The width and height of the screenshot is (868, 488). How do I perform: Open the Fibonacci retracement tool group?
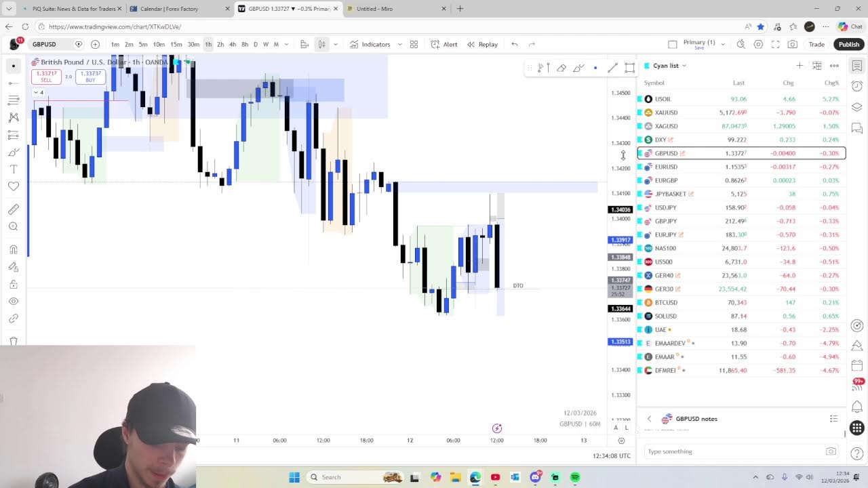point(13,100)
